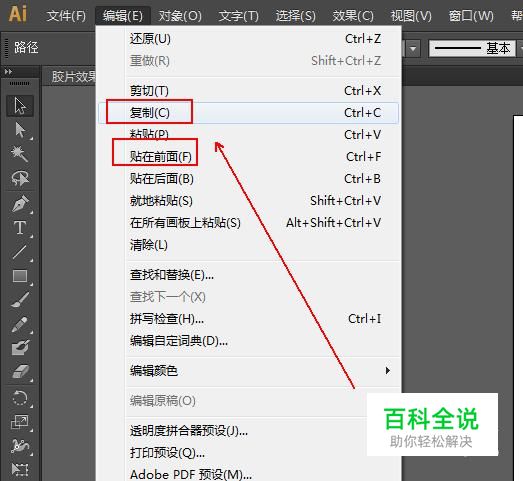The image size is (523, 481).
Task: Open the 编辑颜色 submenu
Action: [248, 371]
